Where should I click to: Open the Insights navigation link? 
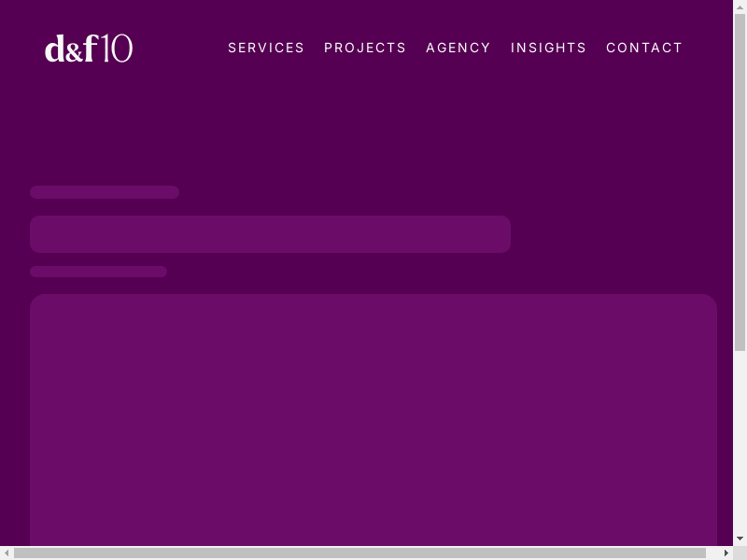[548, 48]
